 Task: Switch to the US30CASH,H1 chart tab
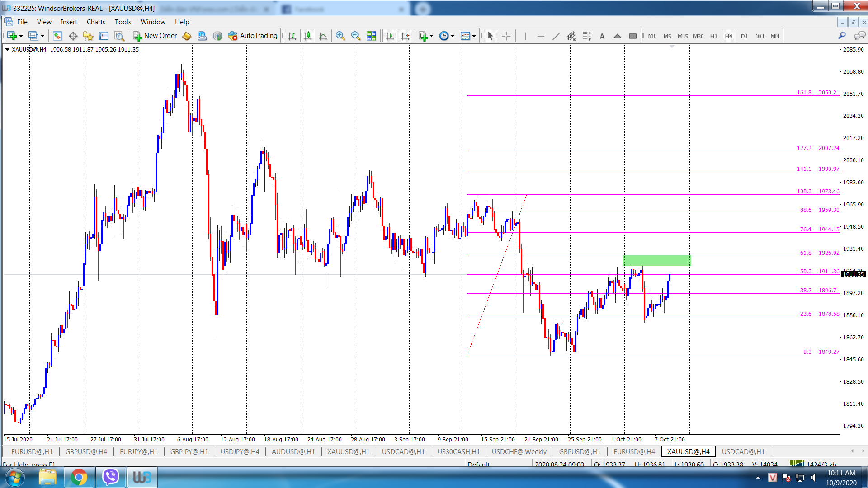point(458,451)
